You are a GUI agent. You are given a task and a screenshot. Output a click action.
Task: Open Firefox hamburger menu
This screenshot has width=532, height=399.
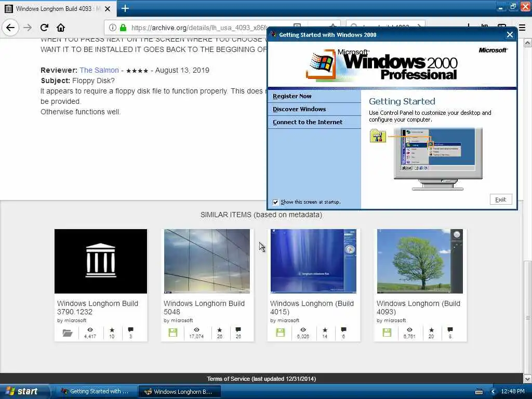[523, 28]
